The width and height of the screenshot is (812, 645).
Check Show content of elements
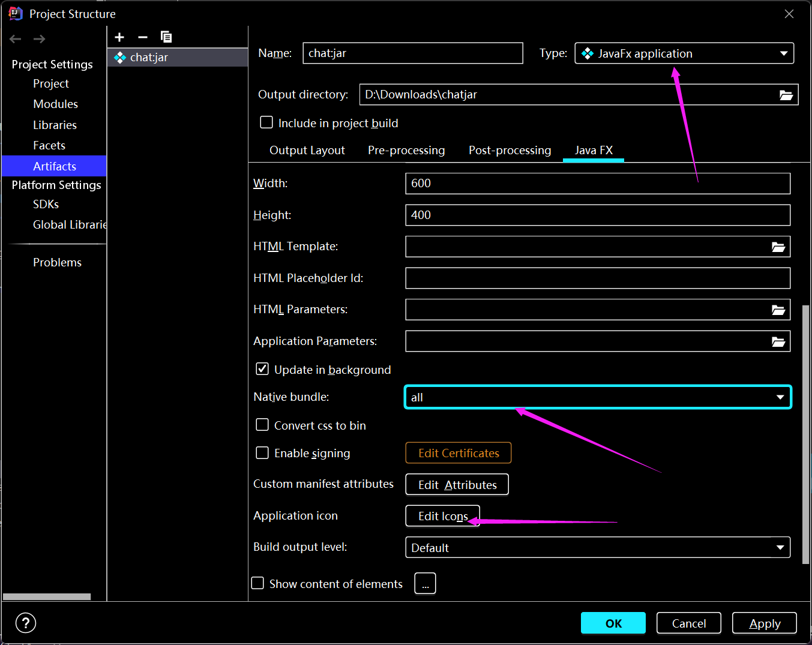[x=257, y=583]
